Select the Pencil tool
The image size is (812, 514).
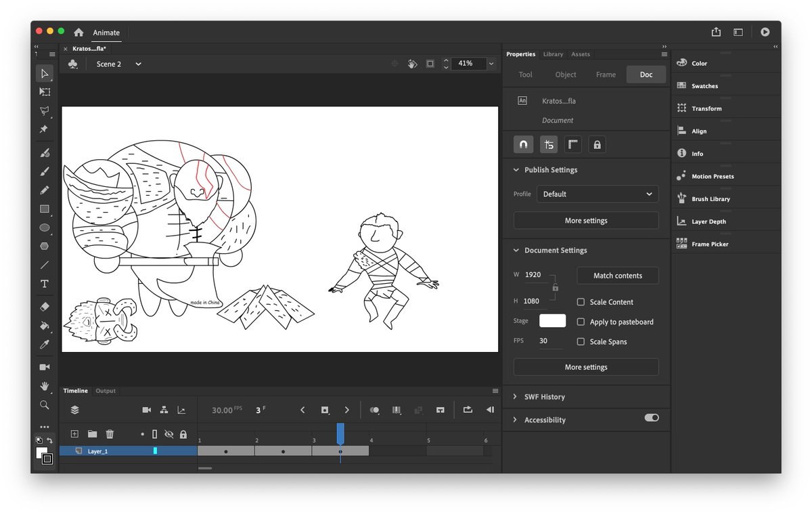point(45,190)
